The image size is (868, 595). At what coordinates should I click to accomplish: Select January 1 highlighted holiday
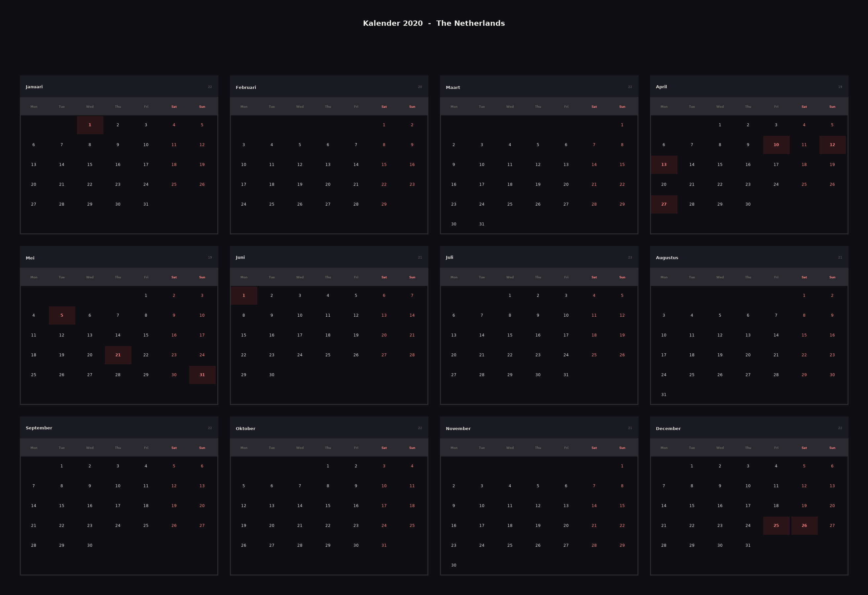[x=90, y=125]
